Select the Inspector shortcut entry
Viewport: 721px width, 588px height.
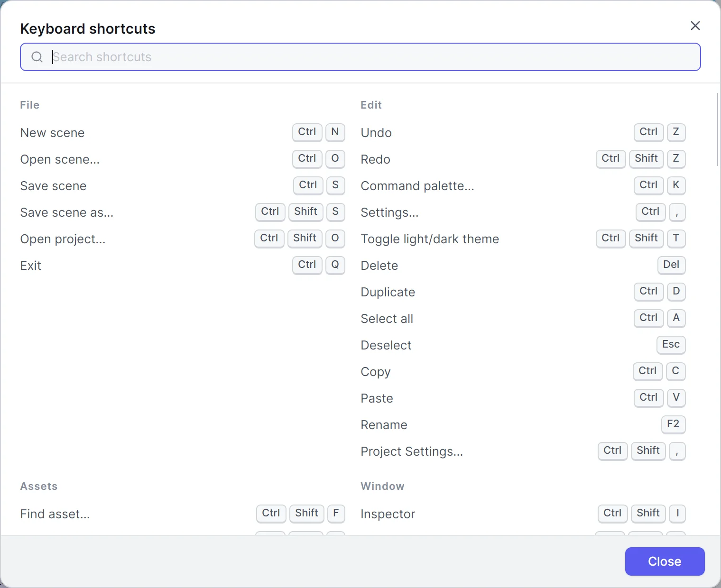click(523, 514)
